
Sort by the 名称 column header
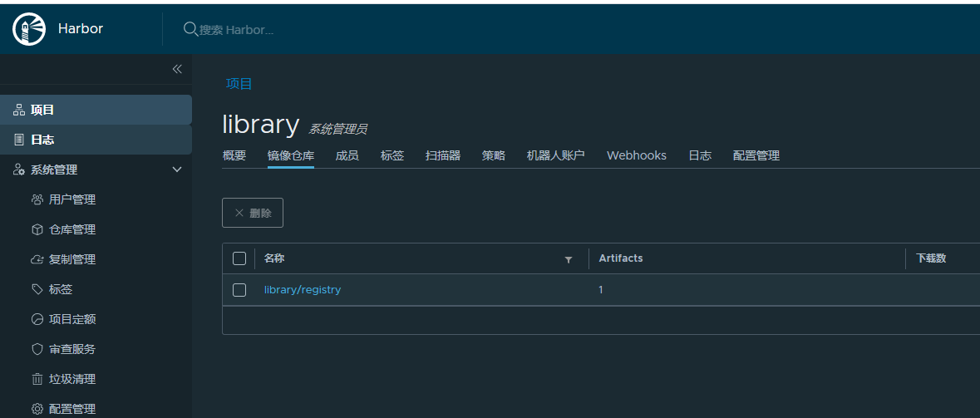(274, 258)
